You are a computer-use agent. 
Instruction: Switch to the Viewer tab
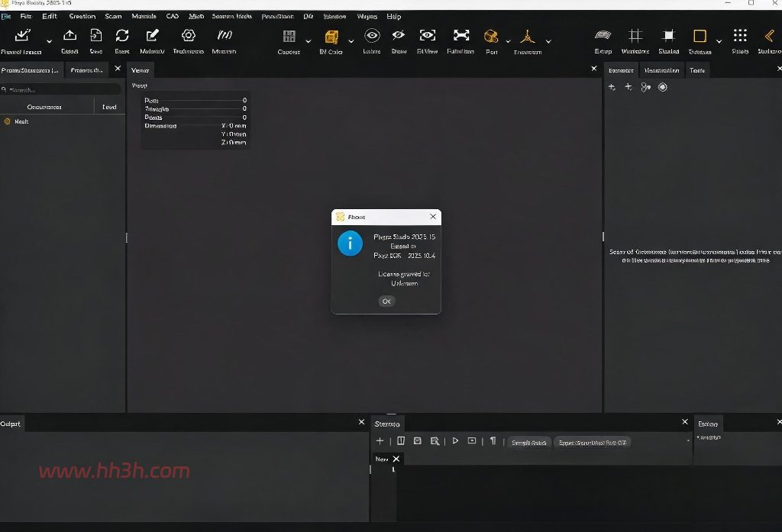click(141, 70)
